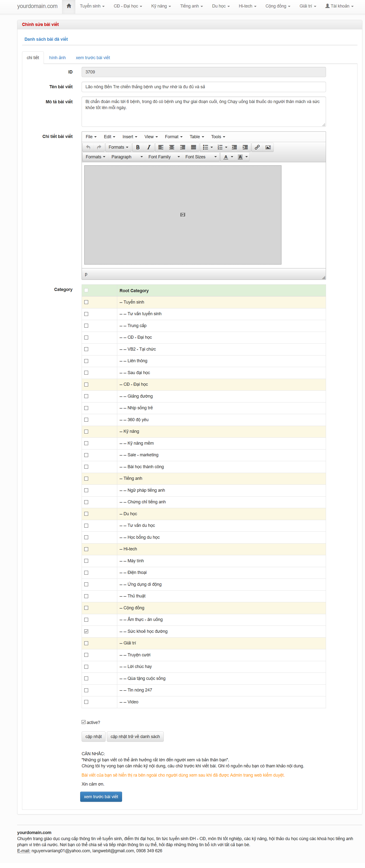Image resolution: width=365 pixels, height=868 pixels.
Task: Open editor View menu
Action: pyautogui.click(x=151, y=137)
